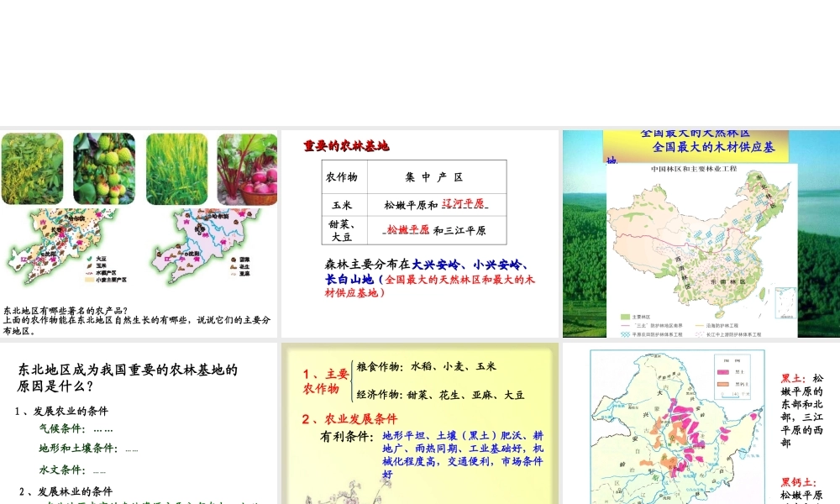840x504 pixels.
Task: Click the 经济作物：甜菜、花生、亚麻、大豆 line
Action: pos(440,395)
